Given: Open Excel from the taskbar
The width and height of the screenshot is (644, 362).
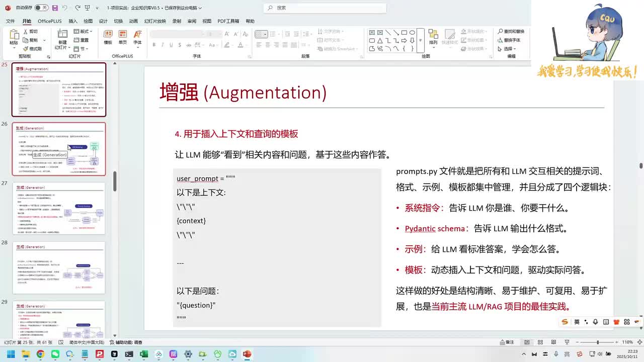Looking at the screenshot, I should click(x=144, y=354).
